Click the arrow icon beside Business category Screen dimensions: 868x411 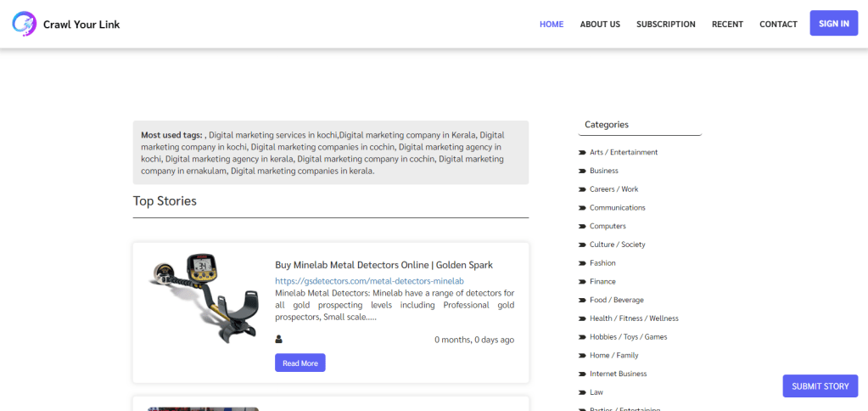click(x=582, y=171)
